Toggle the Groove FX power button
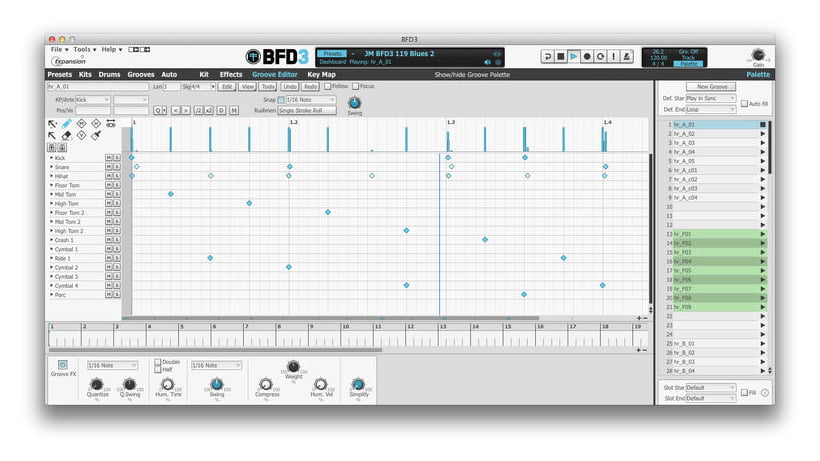820x461 pixels. click(x=63, y=365)
